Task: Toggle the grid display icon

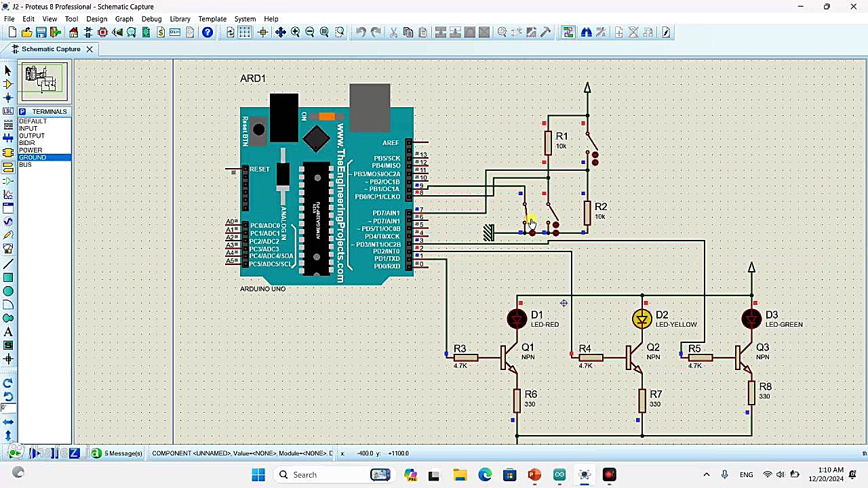Action: pyautogui.click(x=245, y=33)
